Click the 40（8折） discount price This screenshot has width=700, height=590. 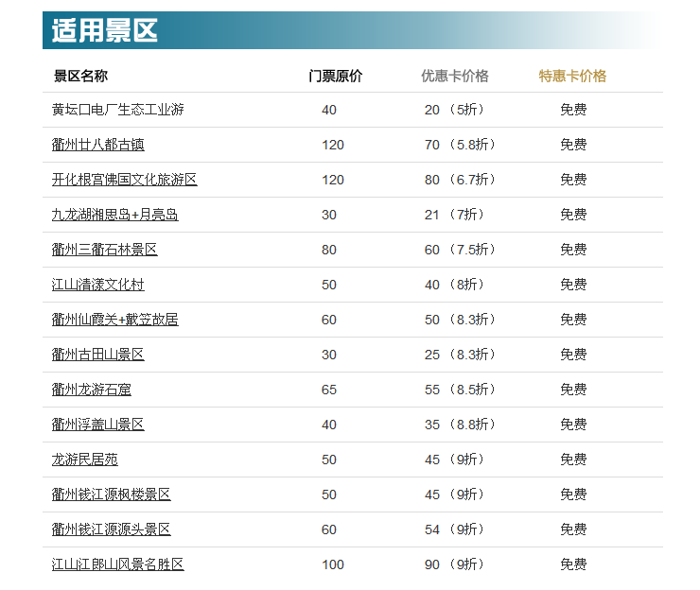(x=454, y=285)
